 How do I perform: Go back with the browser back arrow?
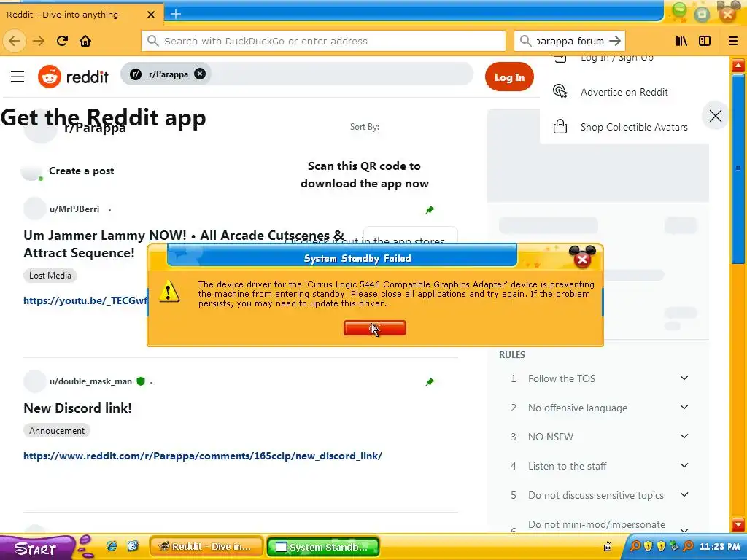coord(15,41)
